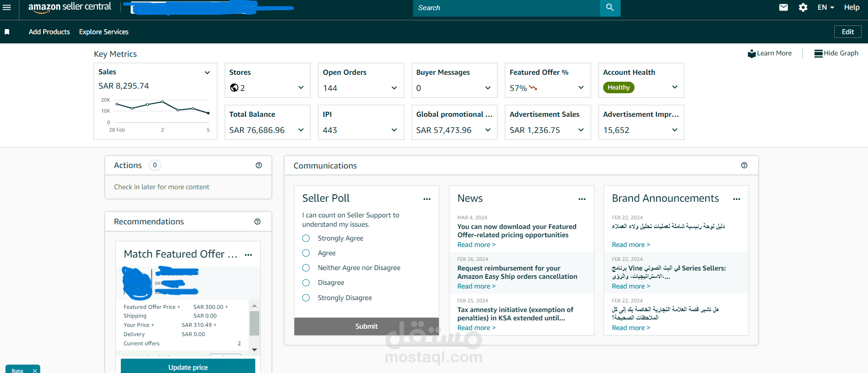The image size is (868, 373).
Task: Click the SAR 76,686.96 Total Balance value
Action: pyautogui.click(x=257, y=130)
